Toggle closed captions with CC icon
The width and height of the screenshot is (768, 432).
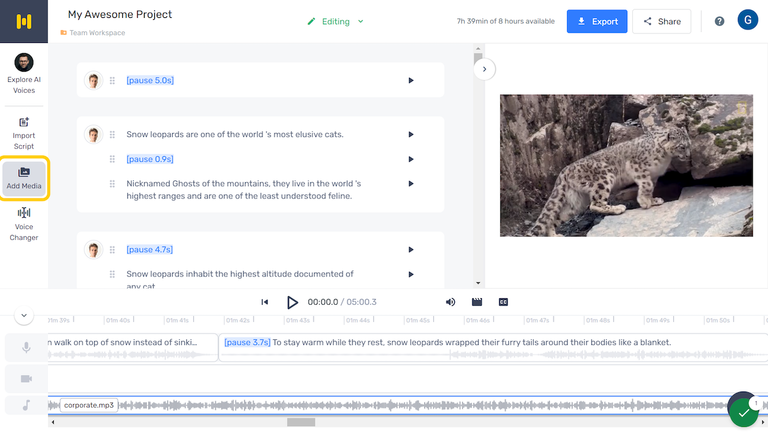click(x=503, y=302)
